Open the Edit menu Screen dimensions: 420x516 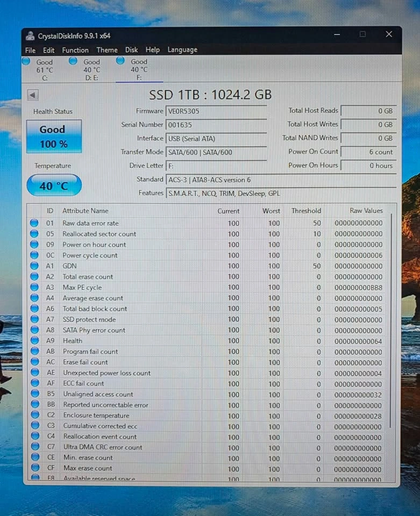pyautogui.click(x=48, y=50)
